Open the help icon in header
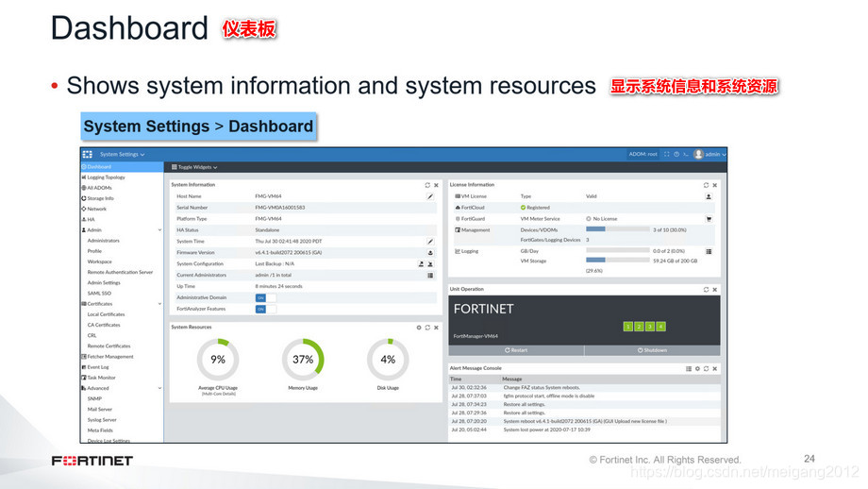 click(x=676, y=155)
